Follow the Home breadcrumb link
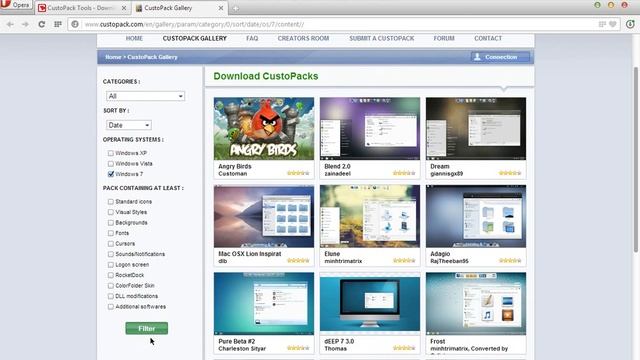This screenshot has width=640, height=360. click(x=113, y=57)
